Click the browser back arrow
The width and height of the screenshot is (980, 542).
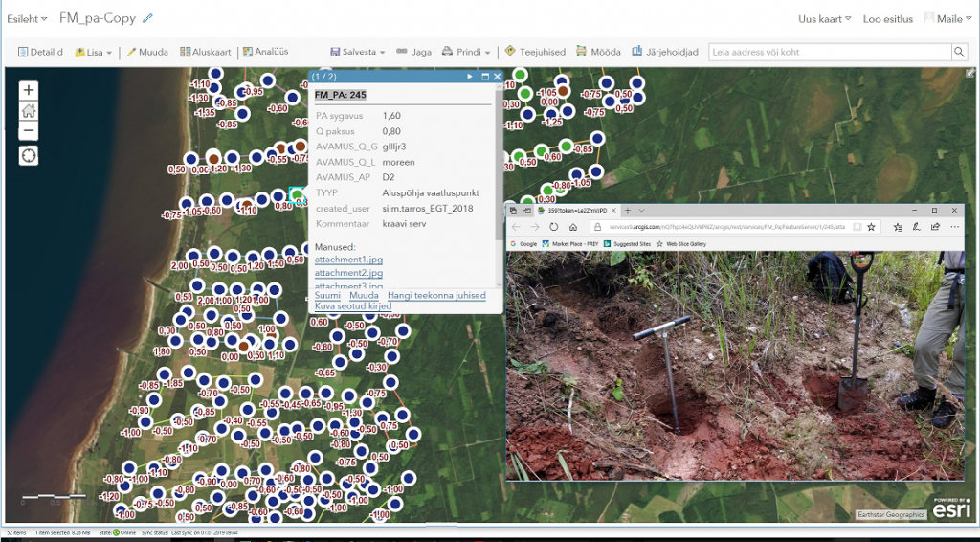click(516, 227)
